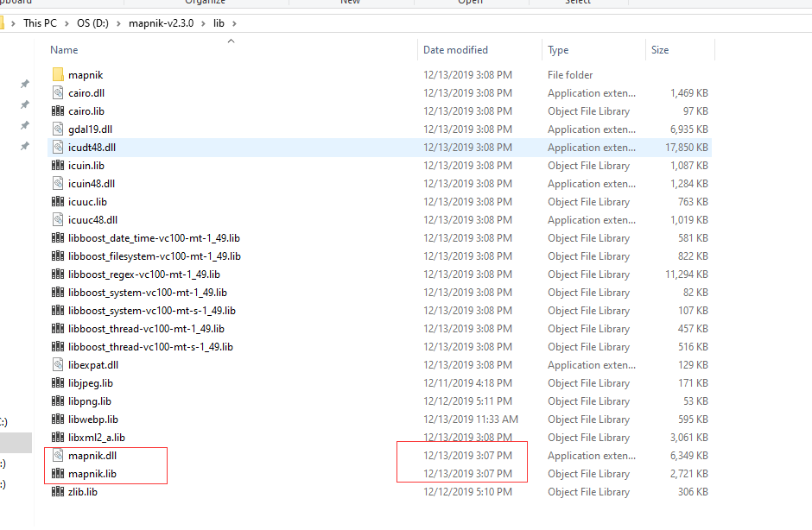Click the highlighted icudt48.dll icon
The height and width of the screenshot is (530, 812).
(56, 147)
